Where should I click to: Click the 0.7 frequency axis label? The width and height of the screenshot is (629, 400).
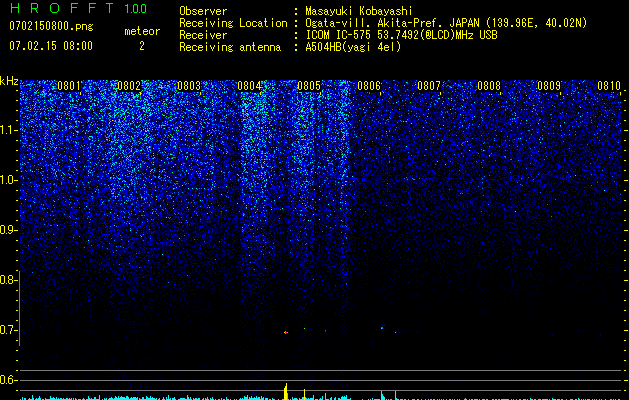(x=8, y=330)
